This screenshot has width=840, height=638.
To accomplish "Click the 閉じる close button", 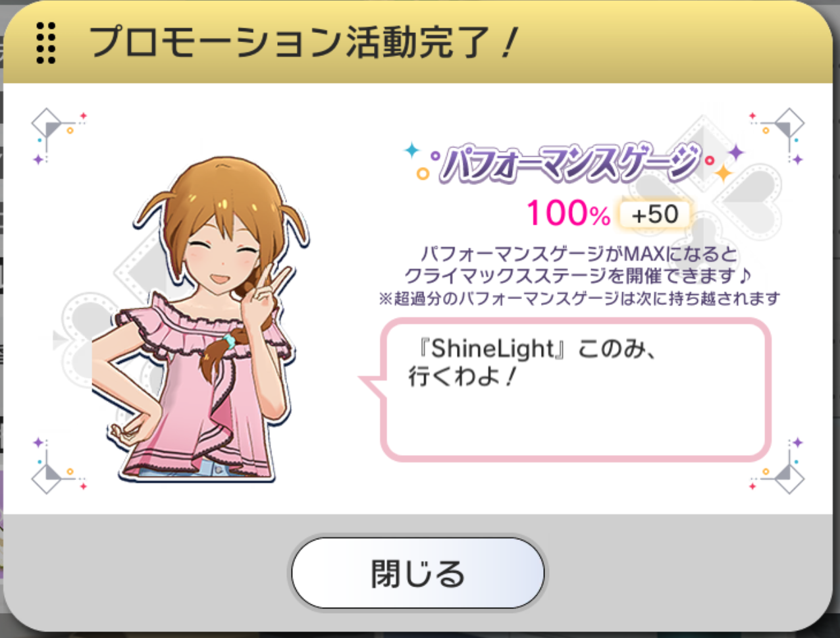I will tap(418, 573).
